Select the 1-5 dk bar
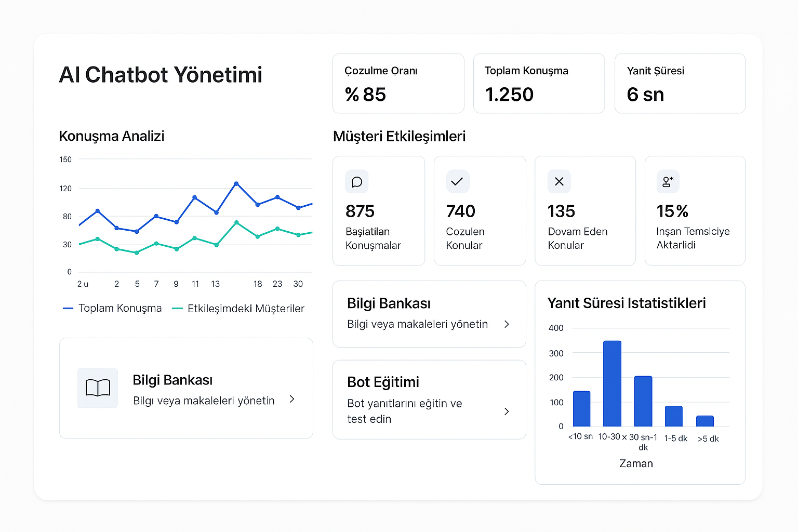Viewport: 798px width, 532px height. coord(674,416)
